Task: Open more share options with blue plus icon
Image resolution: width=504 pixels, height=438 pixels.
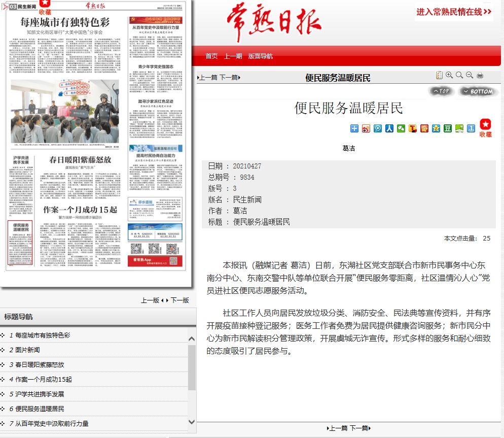Action: click(354, 128)
